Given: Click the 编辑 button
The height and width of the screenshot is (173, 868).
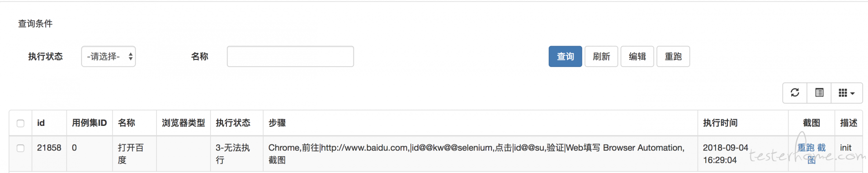Looking at the screenshot, I should pyautogui.click(x=637, y=57).
